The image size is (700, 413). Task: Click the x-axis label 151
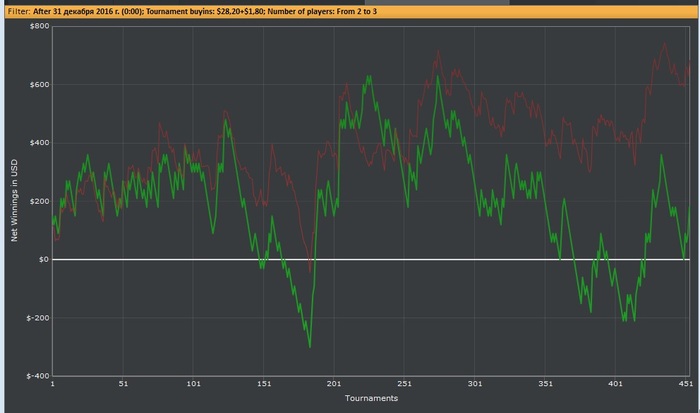tap(264, 384)
